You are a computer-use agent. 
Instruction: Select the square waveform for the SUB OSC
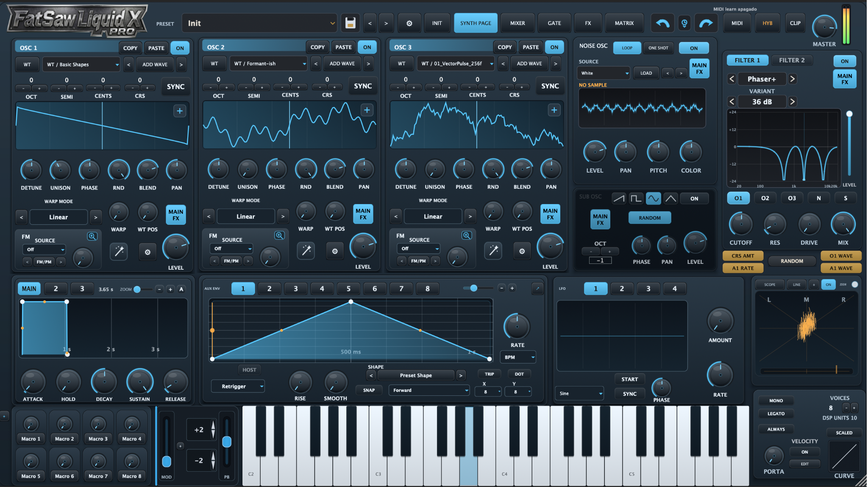[x=636, y=198]
